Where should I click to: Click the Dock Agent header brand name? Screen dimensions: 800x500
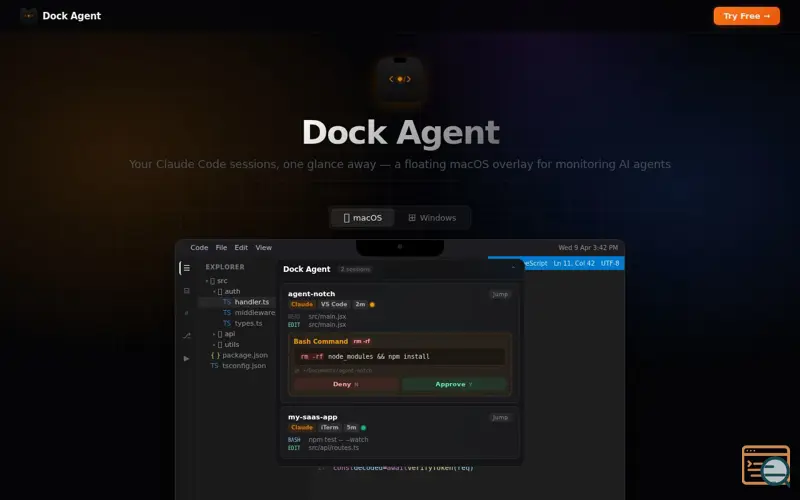click(71, 16)
